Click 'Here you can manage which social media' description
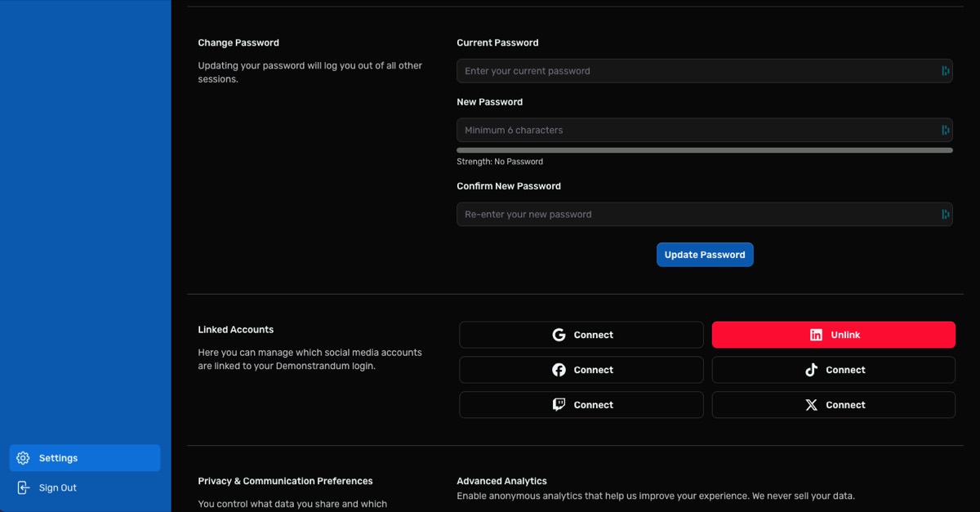Image resolution: width=980 pixels, height=512 pixels. point(310,359)
